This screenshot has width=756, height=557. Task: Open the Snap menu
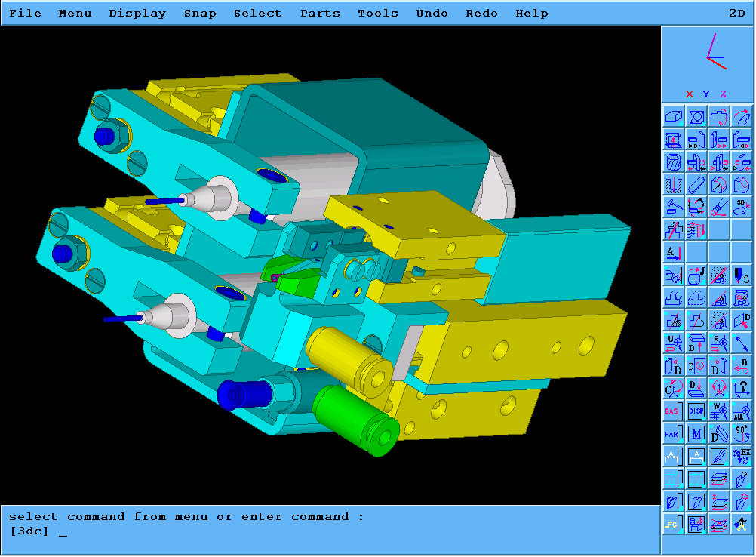200,13
